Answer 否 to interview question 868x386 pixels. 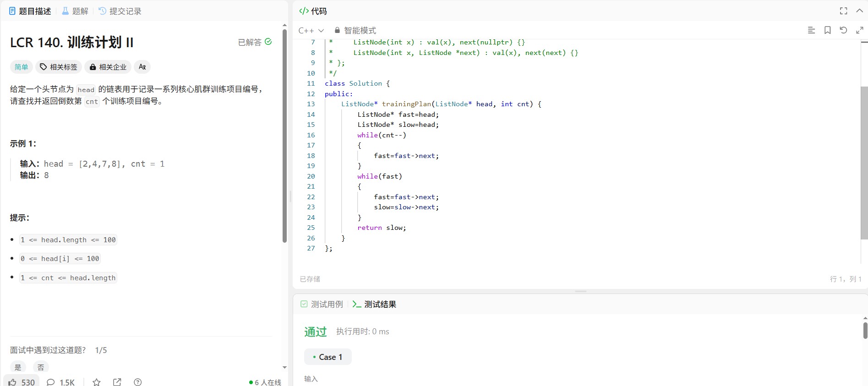(x=41, y=367)
